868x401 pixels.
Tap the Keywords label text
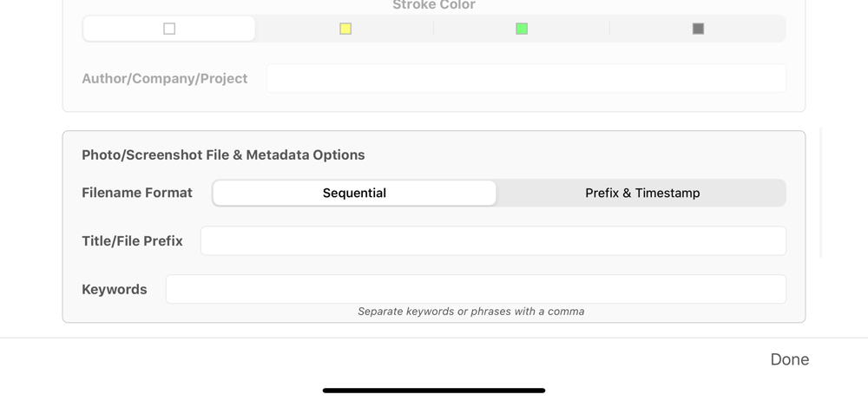point(114,289)
